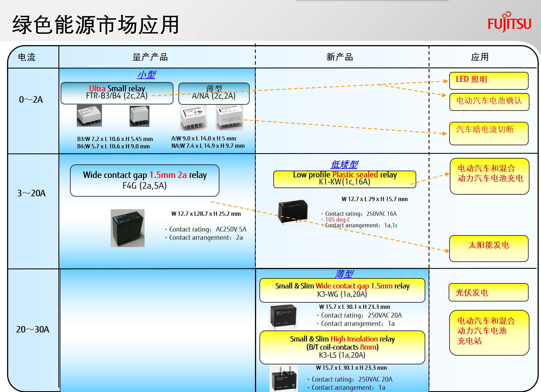Click the Fujitsu logo
The image size is (541, 392).
pos(509,22)
